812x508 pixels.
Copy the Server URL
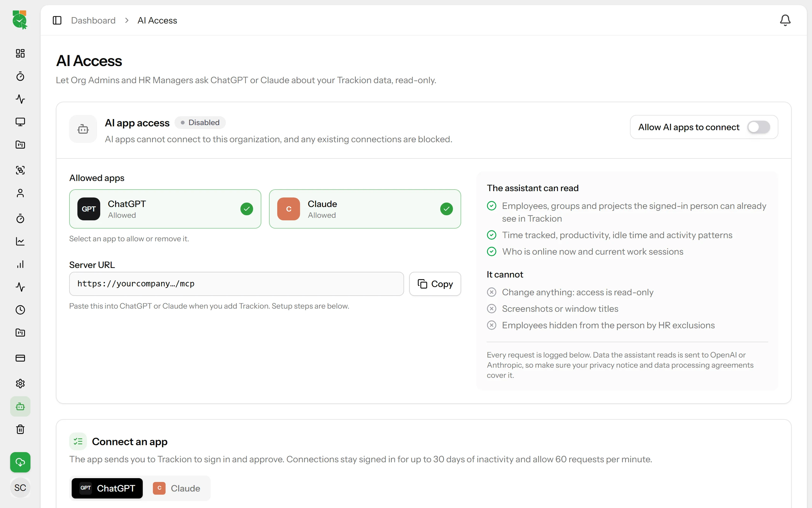pos(435,284)
